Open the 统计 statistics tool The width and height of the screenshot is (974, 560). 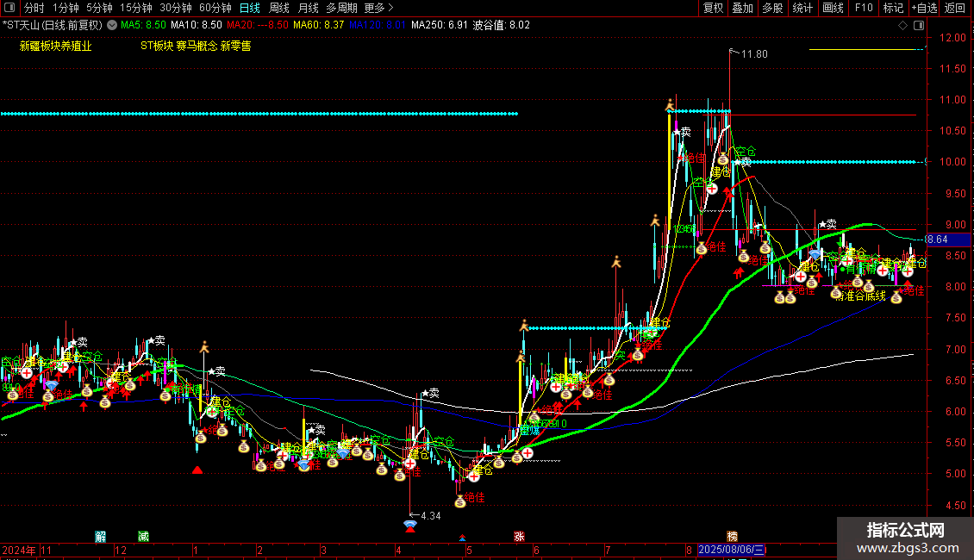(x=802, y=8)
